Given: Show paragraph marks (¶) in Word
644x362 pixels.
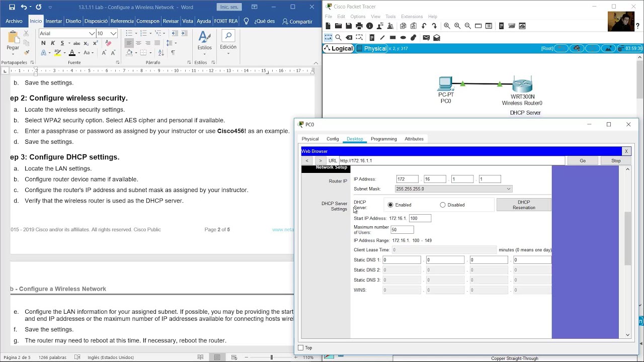Looking at the screenshot, I should (x=173, y=52).
